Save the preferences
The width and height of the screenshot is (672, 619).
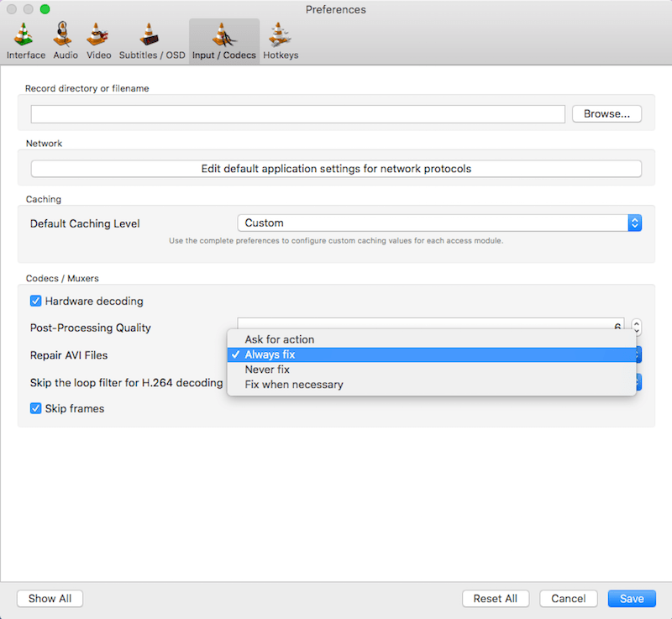coord(632,599)
